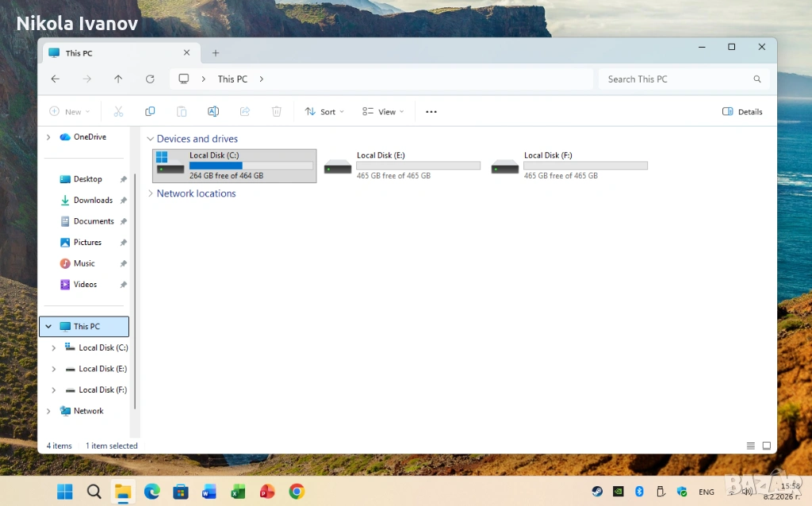The height and width of the screenshot is (506, 812).
Task: Click the Cut scissors icon in toolbar
Action: 119,112
